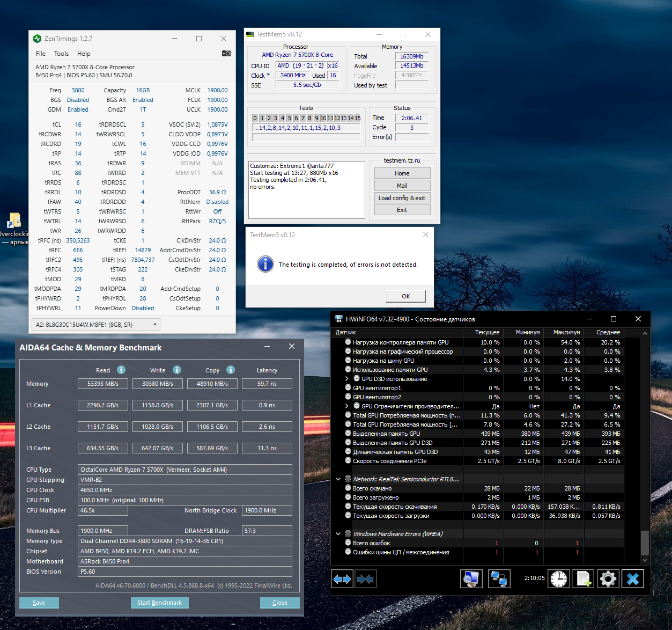This screenshot has width=672, height=630.
Task: Click test number 15 box in TestMem5
Action: [x=358, y=118]
